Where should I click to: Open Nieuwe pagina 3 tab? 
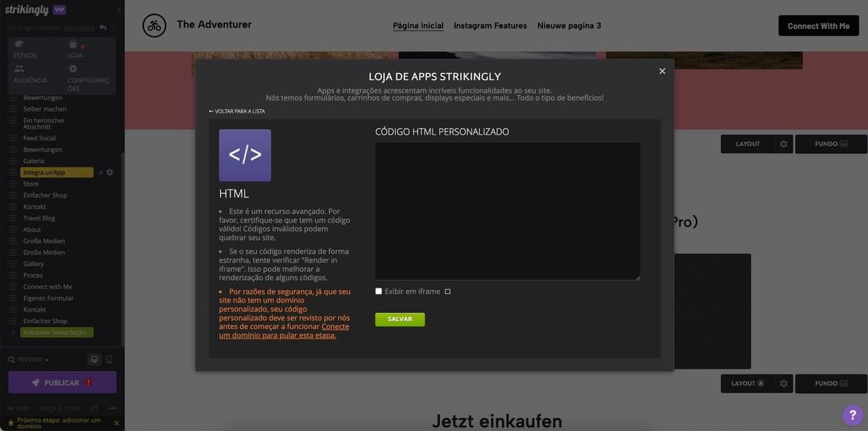pyautogui.click(x=569, y=25)
